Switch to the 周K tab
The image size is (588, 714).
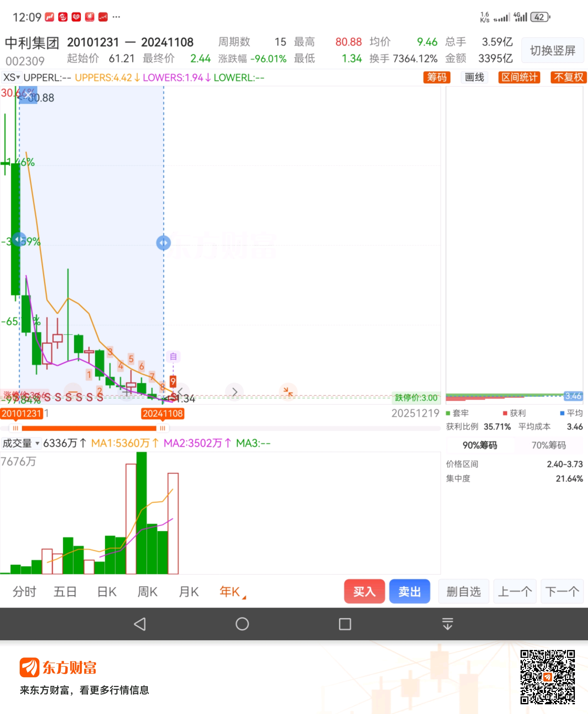click(x=147, y=592)
